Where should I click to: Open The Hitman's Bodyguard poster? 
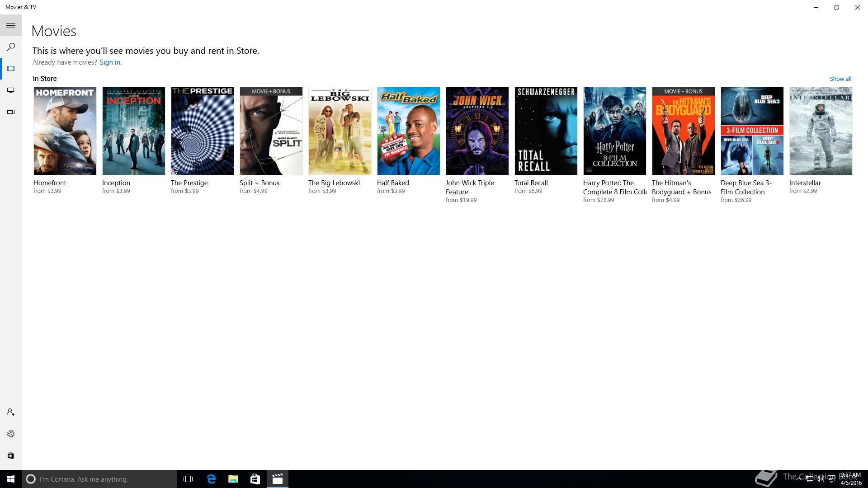coord(684,131)
